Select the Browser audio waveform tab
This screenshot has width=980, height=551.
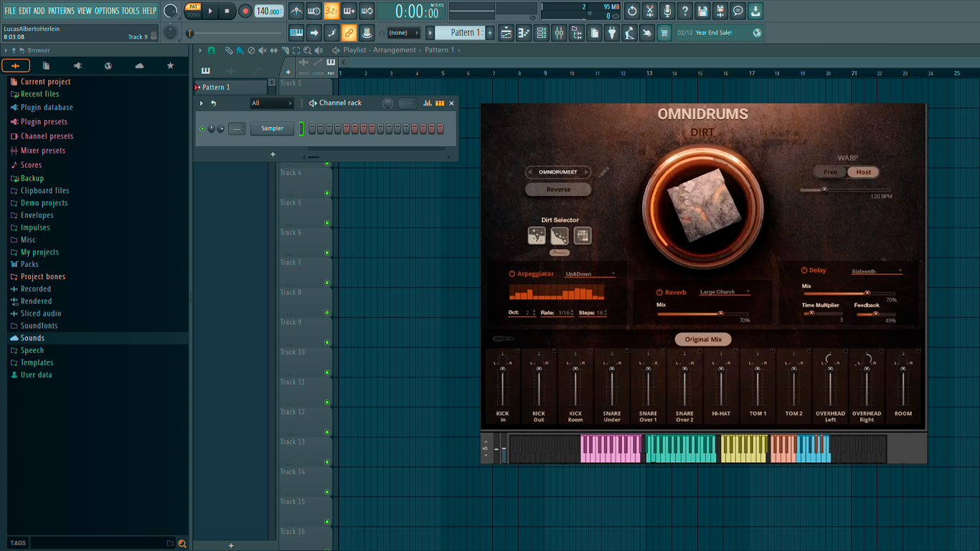16,66
